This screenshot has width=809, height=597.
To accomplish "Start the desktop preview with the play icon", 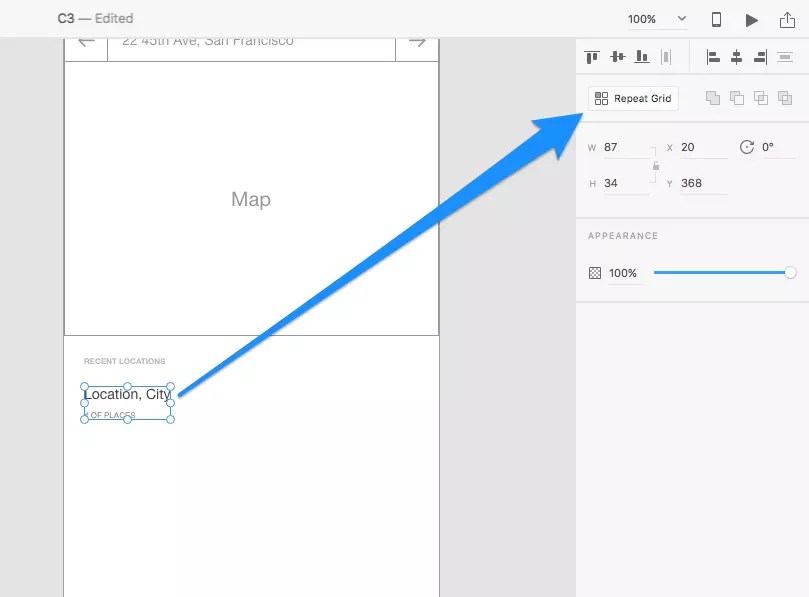I will [752, 18].
